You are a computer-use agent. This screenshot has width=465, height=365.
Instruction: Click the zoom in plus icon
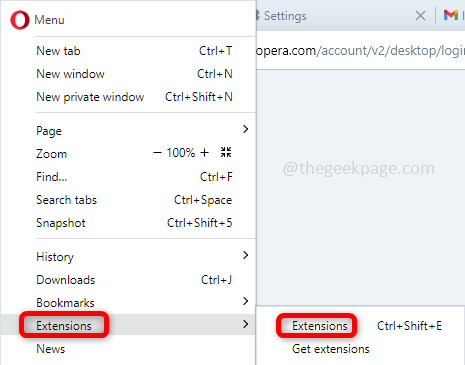[x=204, y=153]
